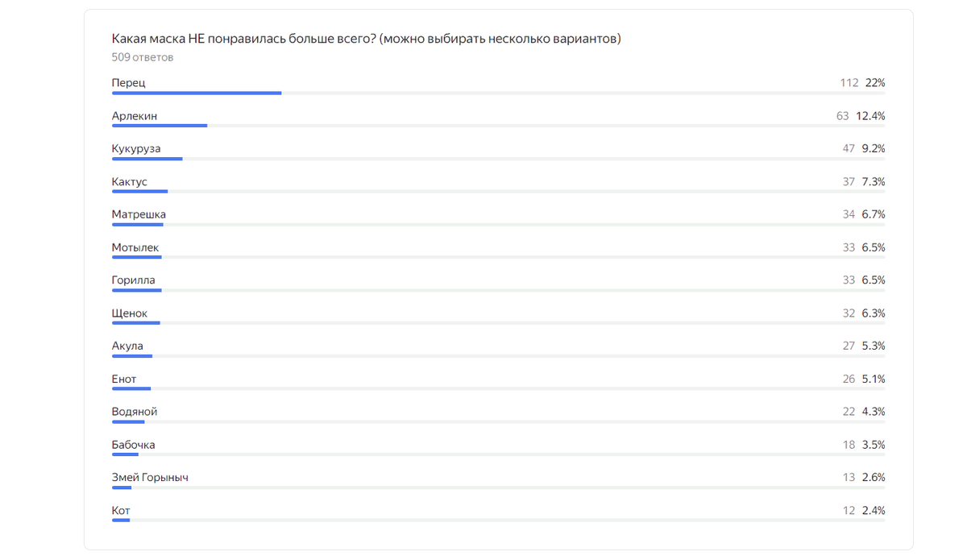The width and height of the screenshot is (967, 560).
Task: Select the 'Енот' answer label
Action: tap(124, 379)
